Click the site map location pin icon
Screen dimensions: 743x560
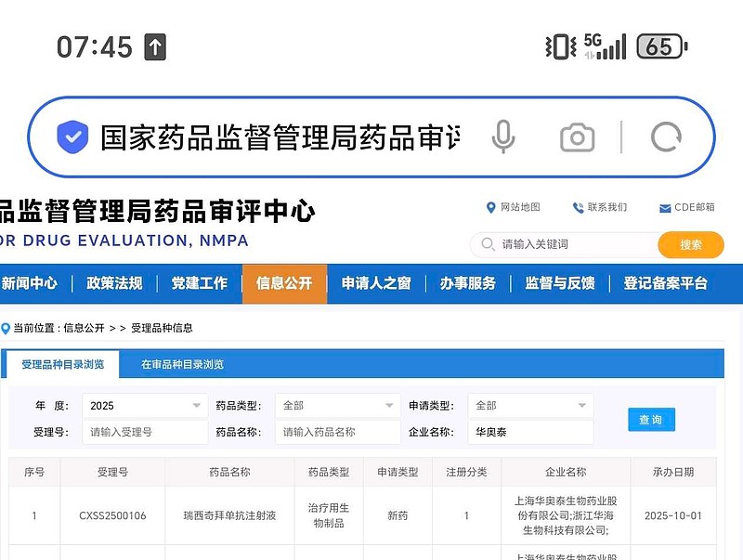(490, 207)
